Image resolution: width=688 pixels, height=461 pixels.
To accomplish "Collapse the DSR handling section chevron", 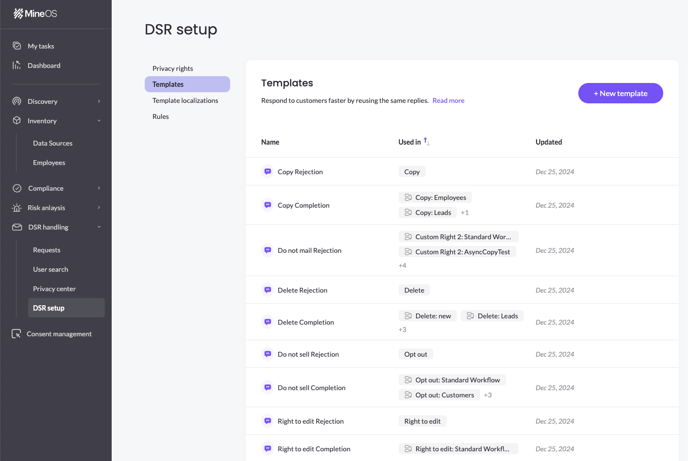I will tap(99, 227).
